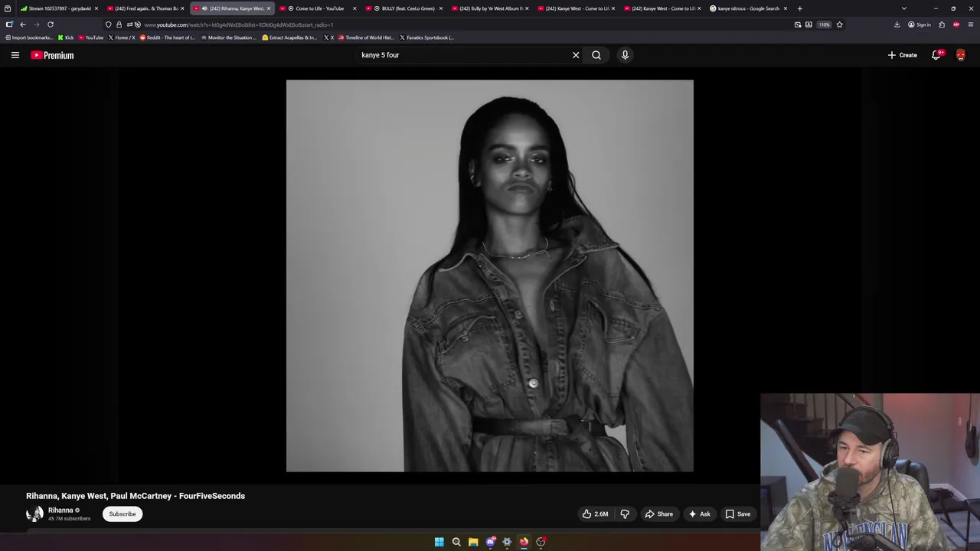This screenshot has width=980, height=551.
Task: Open the Ask AI button
Action: coord(699,514)
